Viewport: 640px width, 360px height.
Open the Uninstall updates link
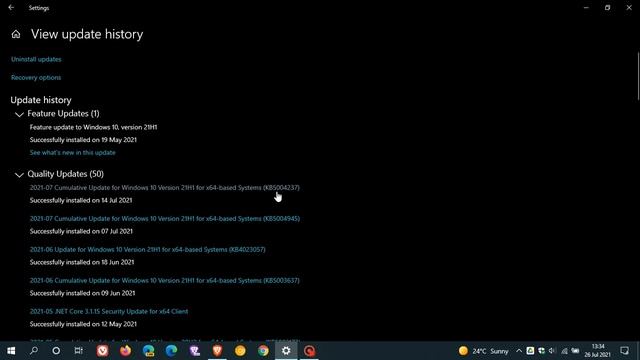pyautogui.click(x=36, y=59)
